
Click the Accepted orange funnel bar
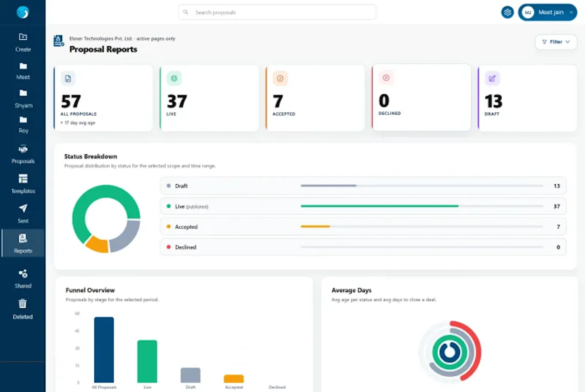[x=234, y=379]
